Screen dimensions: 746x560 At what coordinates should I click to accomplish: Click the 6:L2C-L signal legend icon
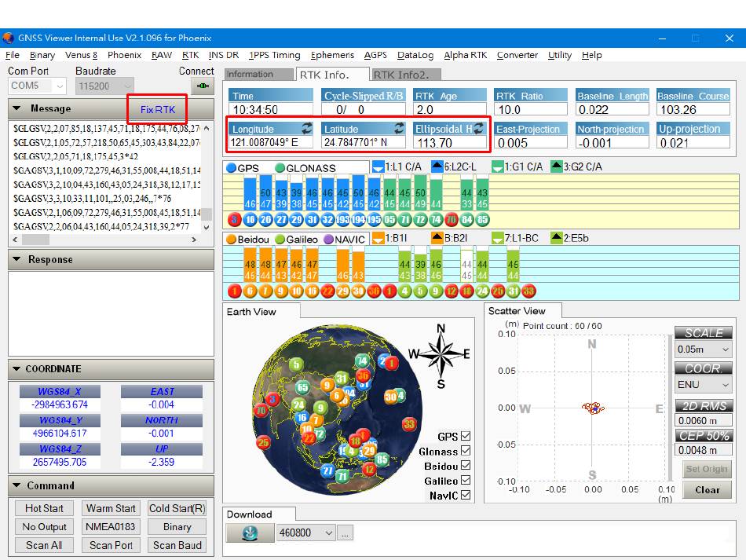[x=437, y=167]
